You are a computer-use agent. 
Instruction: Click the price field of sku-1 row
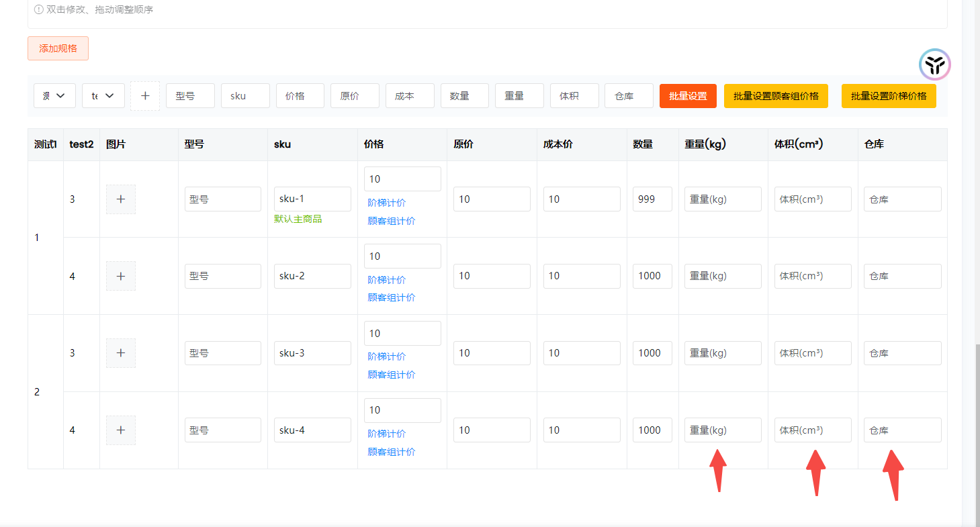pos(402,179)
